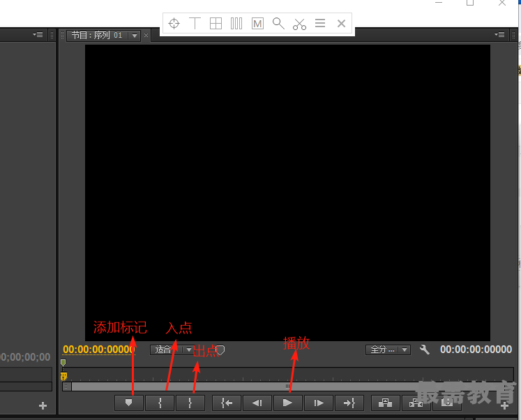Set the Mark Out point
Screen dimensions: 521x420
pyautogui.click(x=190, y=403)
